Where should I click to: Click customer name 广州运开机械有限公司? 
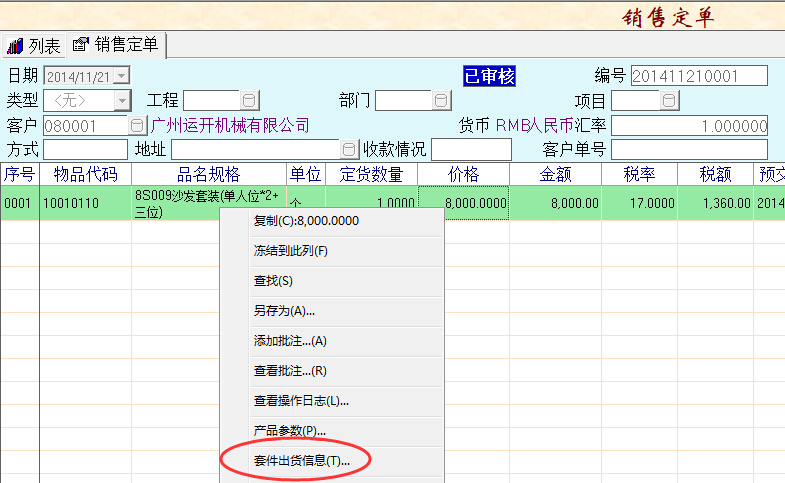tap(230, 125)
